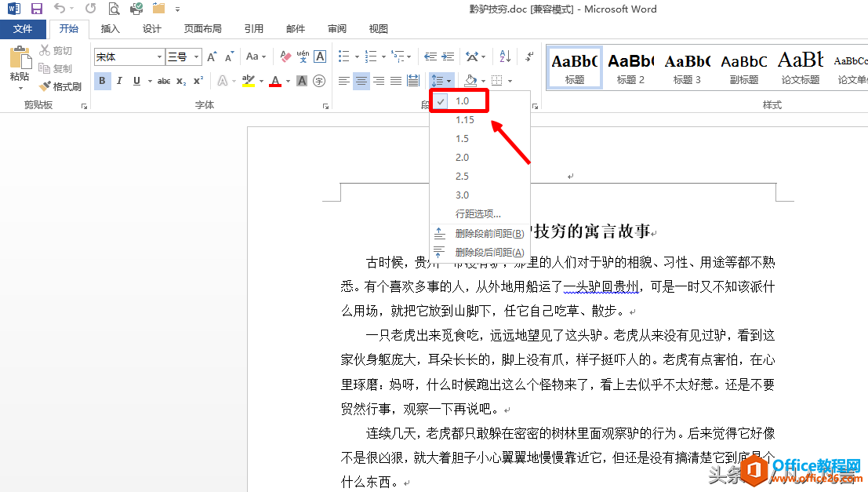
Task: Toggle Bold formatting
Action: (x=102, y=81)
